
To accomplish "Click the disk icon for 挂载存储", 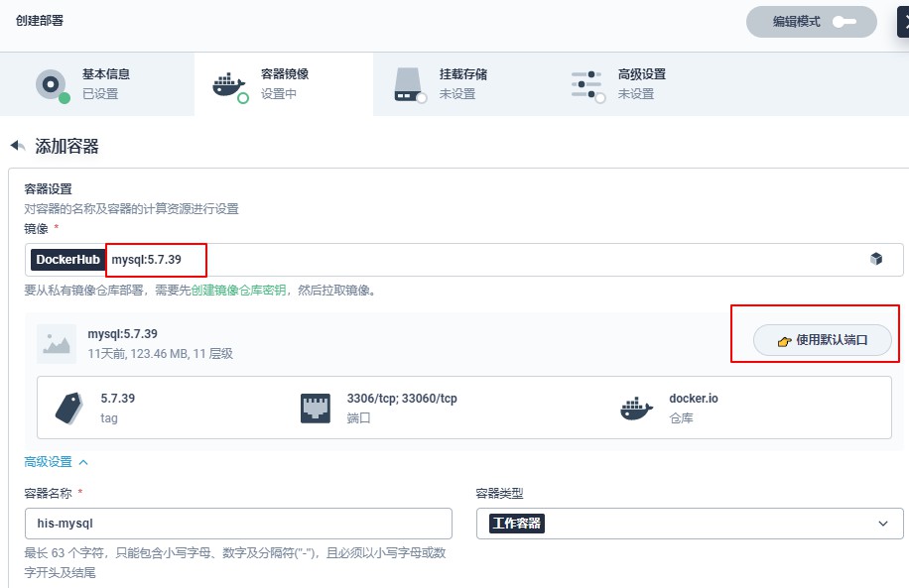I will (x=409, y=84).
